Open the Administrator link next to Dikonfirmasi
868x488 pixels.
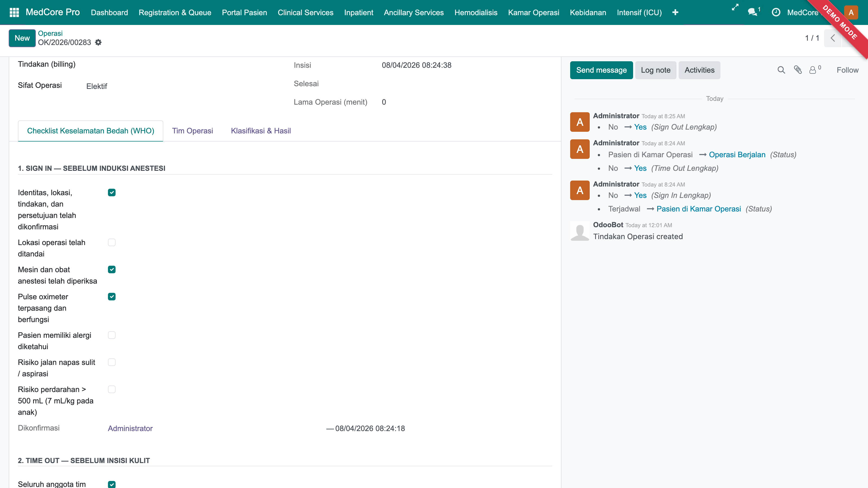tap(130, 428)
